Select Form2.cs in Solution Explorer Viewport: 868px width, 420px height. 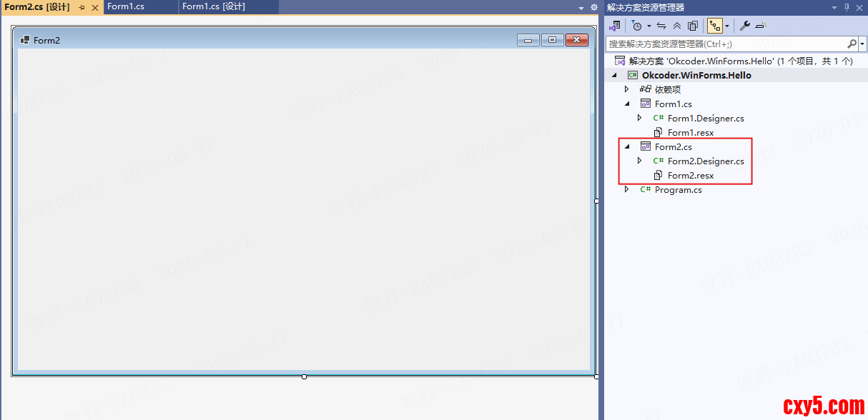click(x=674, y=146)
